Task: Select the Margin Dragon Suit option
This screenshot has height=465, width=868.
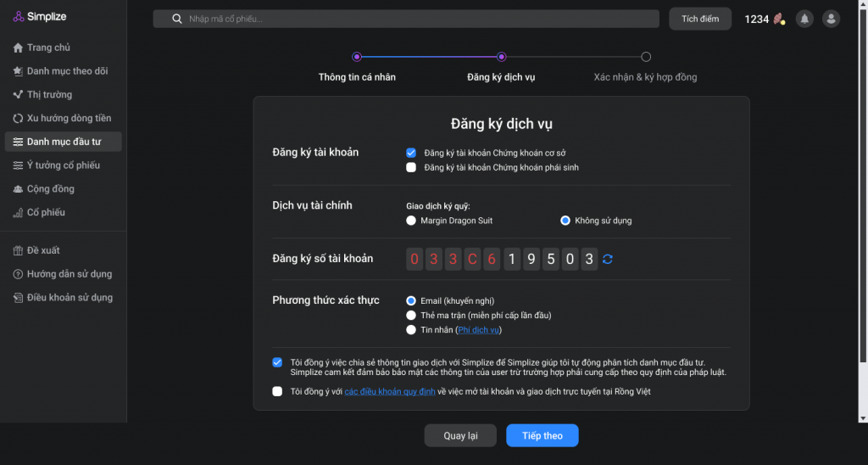Action: [412, 221]
